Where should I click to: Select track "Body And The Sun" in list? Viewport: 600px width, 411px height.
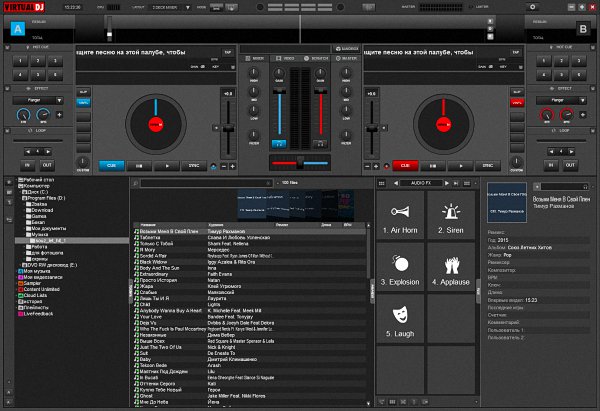click(x=158, y=268)
